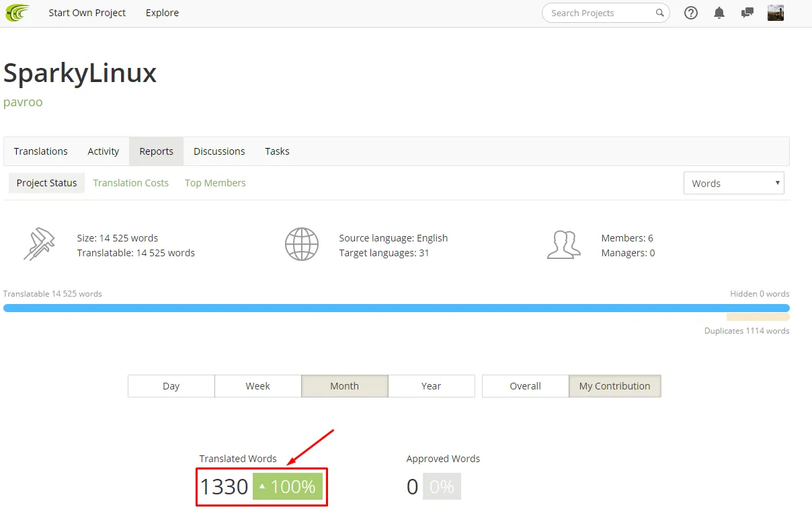Click the 'Hidden 0 words' label
Screen dimensions: 812x526
click(760, 294)
